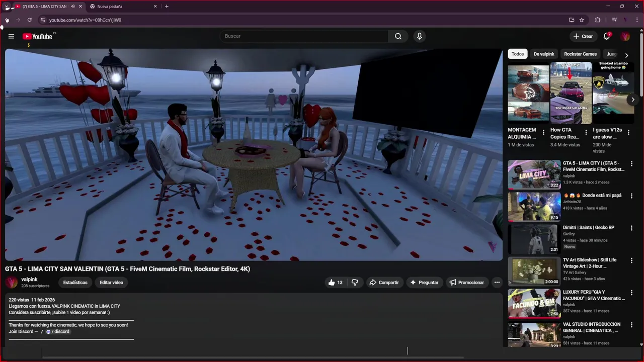Open the Chrome profile icon
Screen dimensions: 644x362
tap(625, 20)
